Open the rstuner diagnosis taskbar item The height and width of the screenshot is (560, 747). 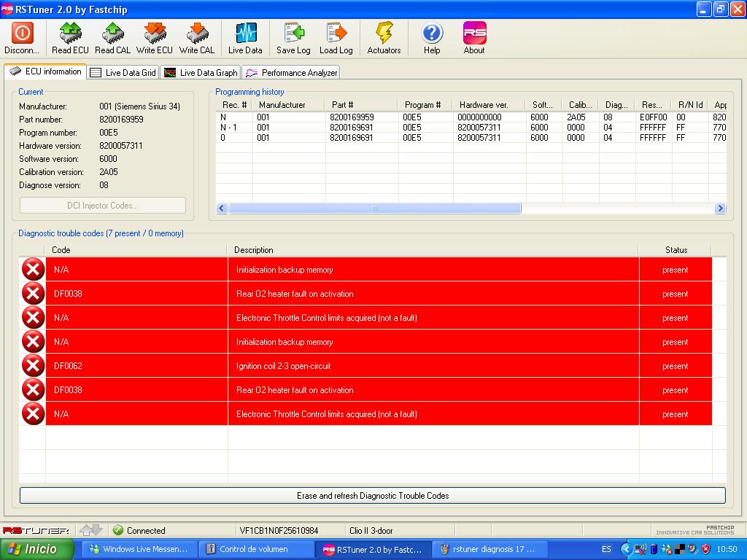489,549
